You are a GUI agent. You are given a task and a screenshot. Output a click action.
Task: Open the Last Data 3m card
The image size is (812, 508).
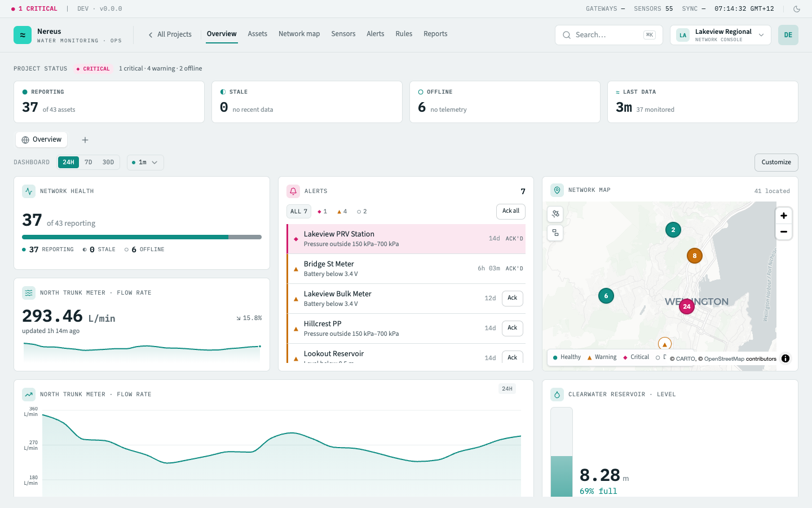click(703, 102)
